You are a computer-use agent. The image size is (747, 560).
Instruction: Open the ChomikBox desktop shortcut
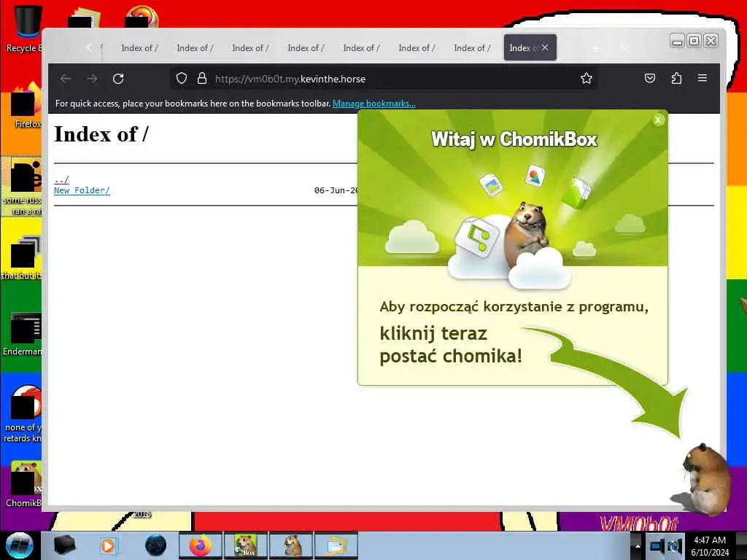[x=24, y=483]
